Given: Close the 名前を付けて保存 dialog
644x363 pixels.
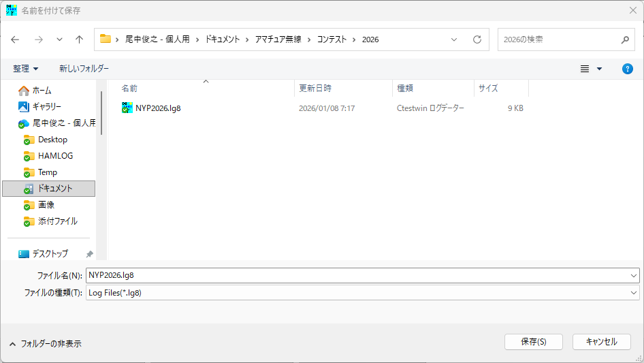Looking at the screenshot, I should pos(633,10).
